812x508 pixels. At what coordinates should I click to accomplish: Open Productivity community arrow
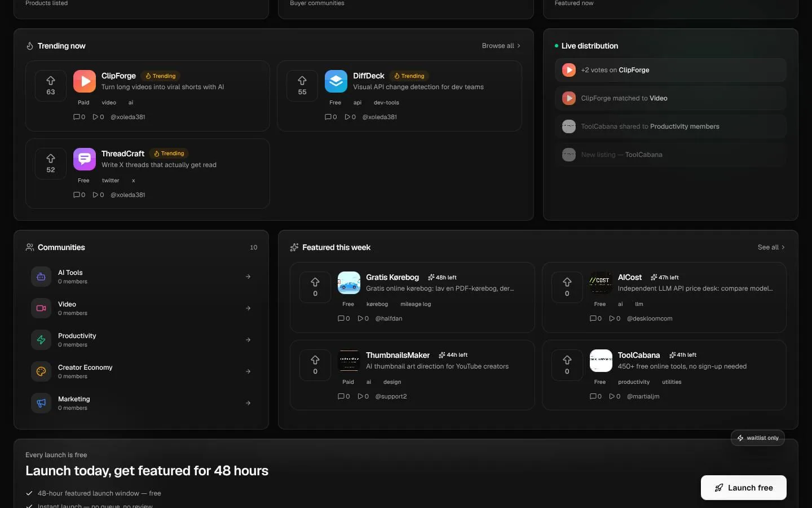(x=248, y=340)
